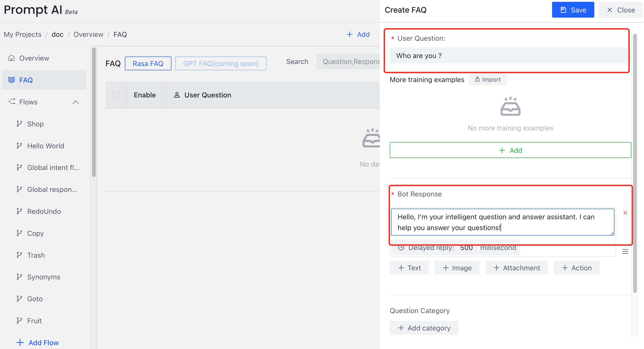This screenshot has height=349, width=644.
Task: Add a Text response
Action: pyautogui.click(x=409, y=268)
